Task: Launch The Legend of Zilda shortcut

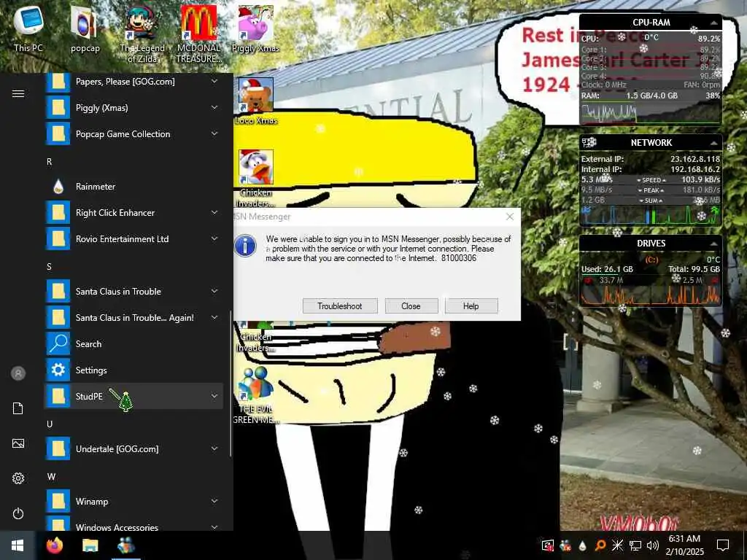Action: [x=142, y=34]
